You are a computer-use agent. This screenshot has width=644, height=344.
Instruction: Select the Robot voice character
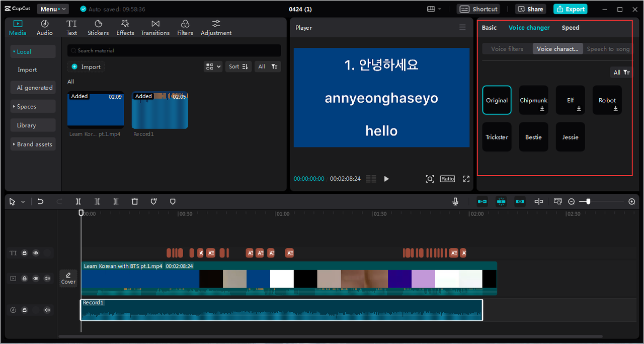(607, 100)
